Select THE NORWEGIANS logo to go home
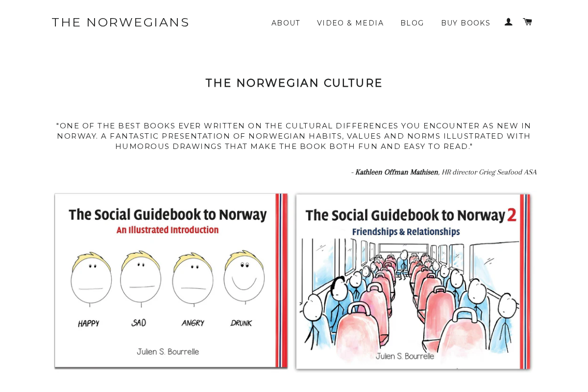588x392 pixels. 121,22
